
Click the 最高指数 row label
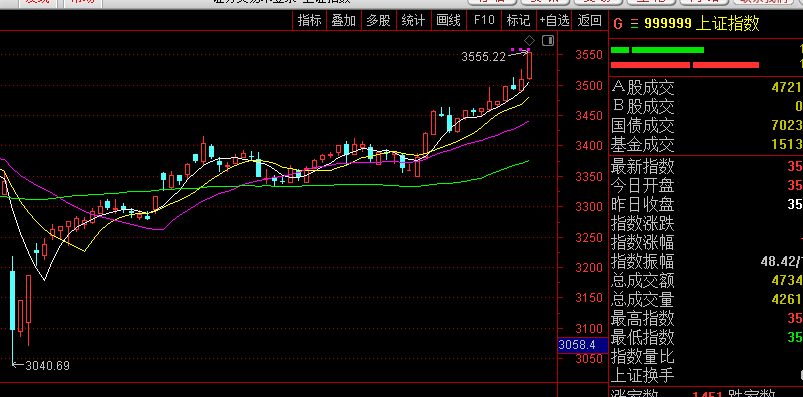[x=643, y=318]
